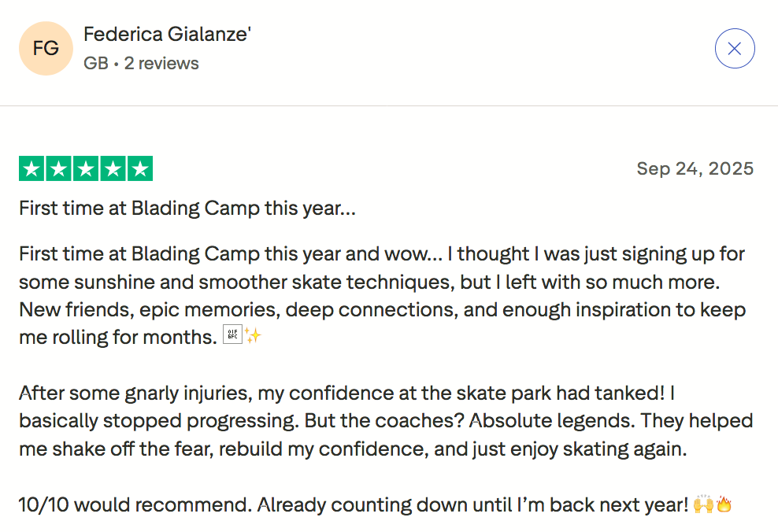The image size is (778, 532).
Task: Click the FG avatar circle
Action: coord(46,49)
